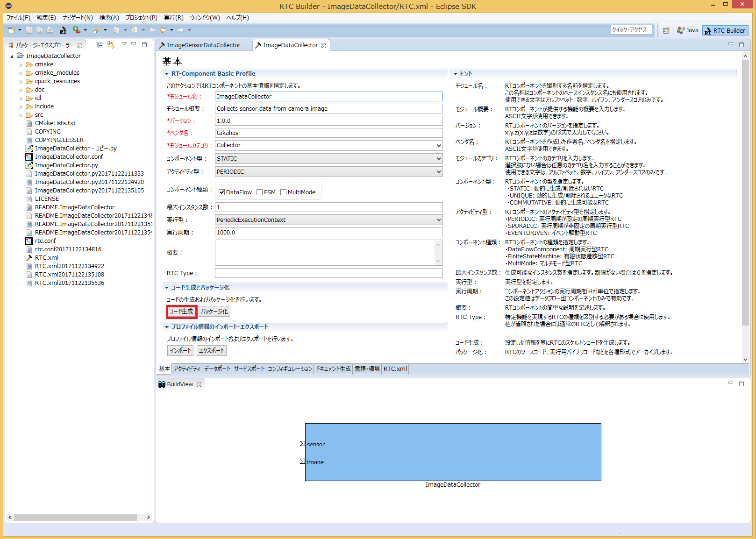This screenshot has height=539, width=756.
Task: Uncheck the DataFlow checkbox
Action: (x=222, y=192)
